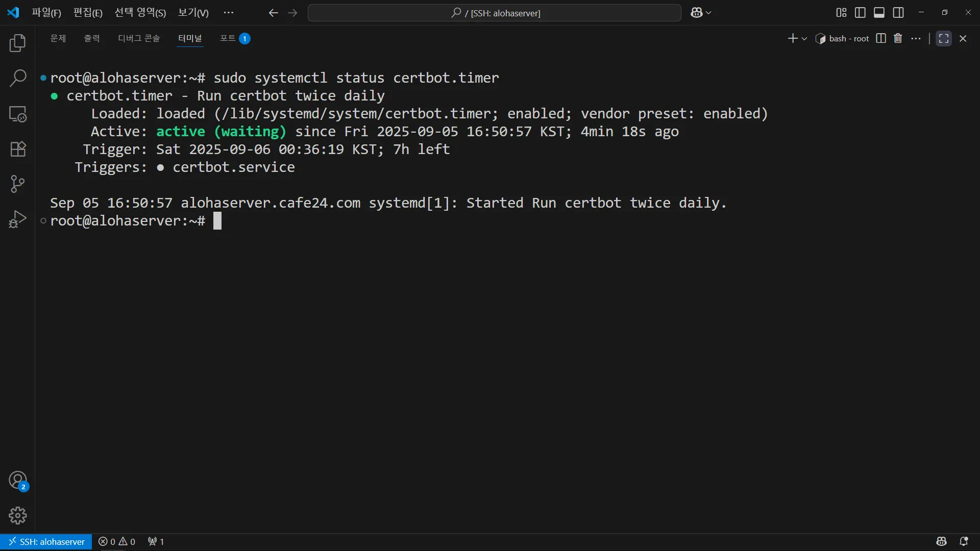Open the Search view in activity bar
The width and height of the screenshot is (980, 551).
pos(18,78)
